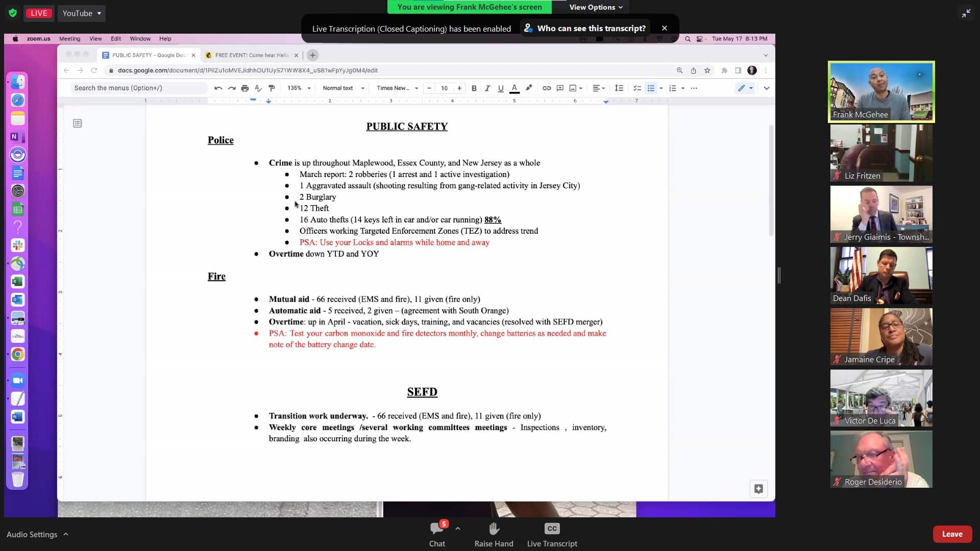Image resolution: width=980 pixels, height=551 pixels.
Task: Run spelling and grammar check icon
Action: [x=258, y=88]
